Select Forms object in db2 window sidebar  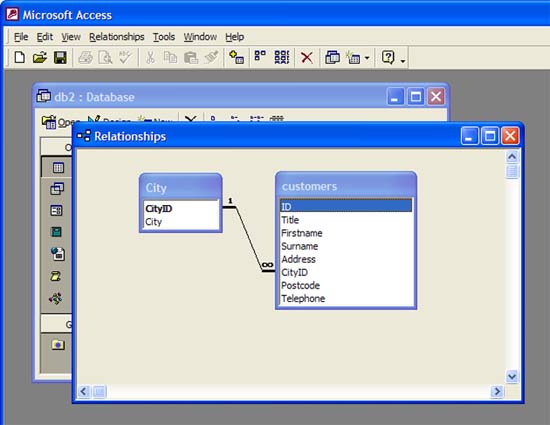click(x=56, y=210)
